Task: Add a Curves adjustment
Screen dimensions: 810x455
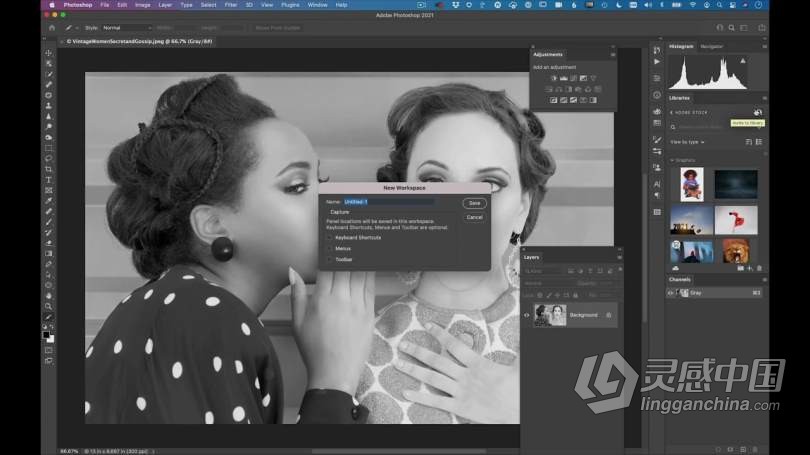Action: tap(573, 79)
